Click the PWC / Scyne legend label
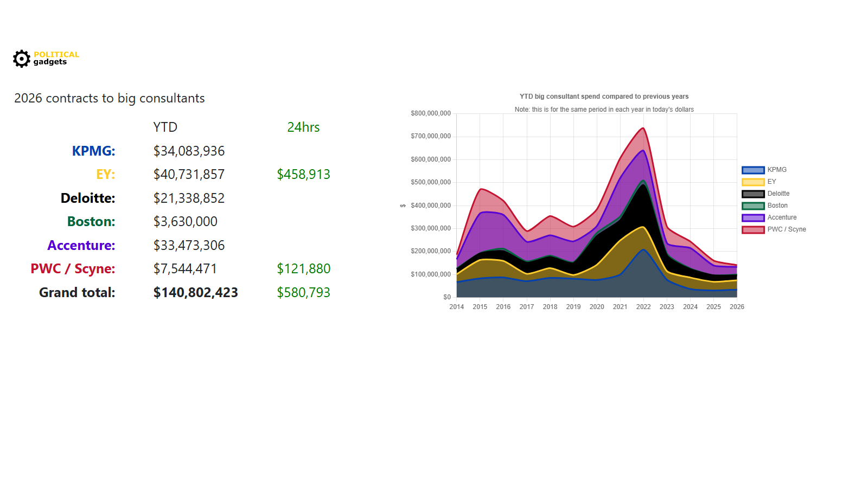 [787, 229]
